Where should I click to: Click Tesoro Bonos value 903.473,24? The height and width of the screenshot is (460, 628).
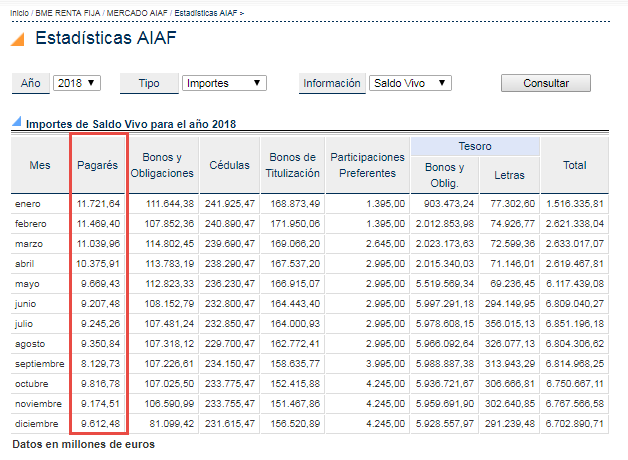pyautogui.click(x=449, y=204)
